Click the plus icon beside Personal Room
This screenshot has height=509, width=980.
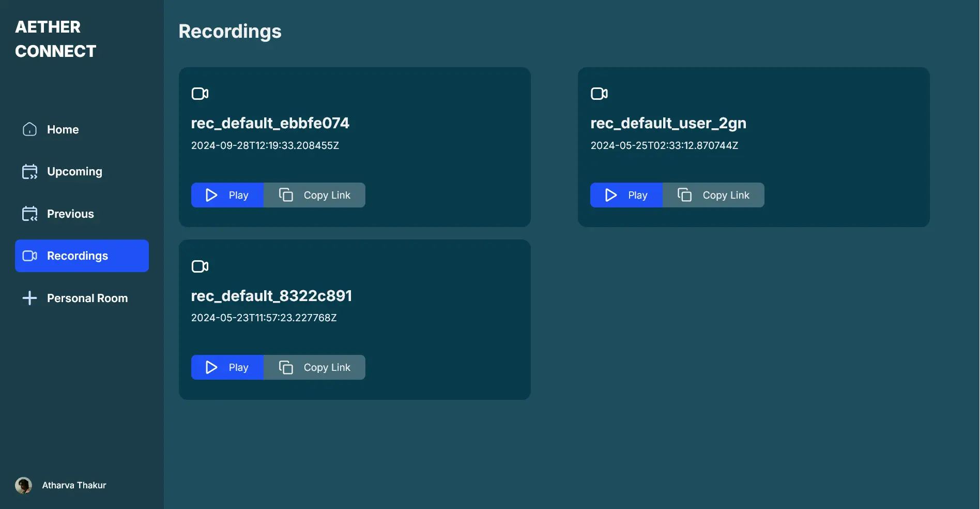[29, 298]
